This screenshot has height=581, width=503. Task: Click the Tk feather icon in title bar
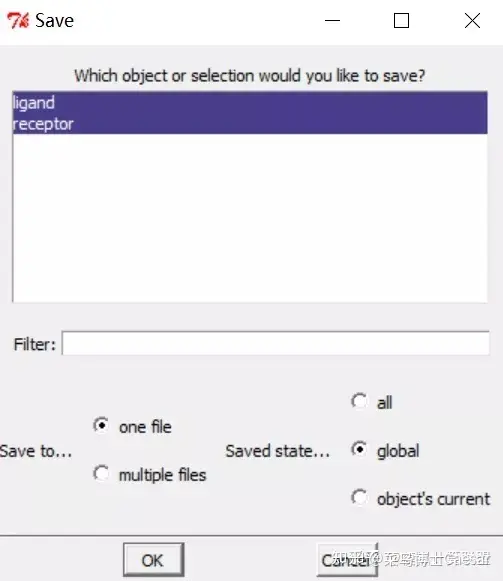tap(18, 21)
